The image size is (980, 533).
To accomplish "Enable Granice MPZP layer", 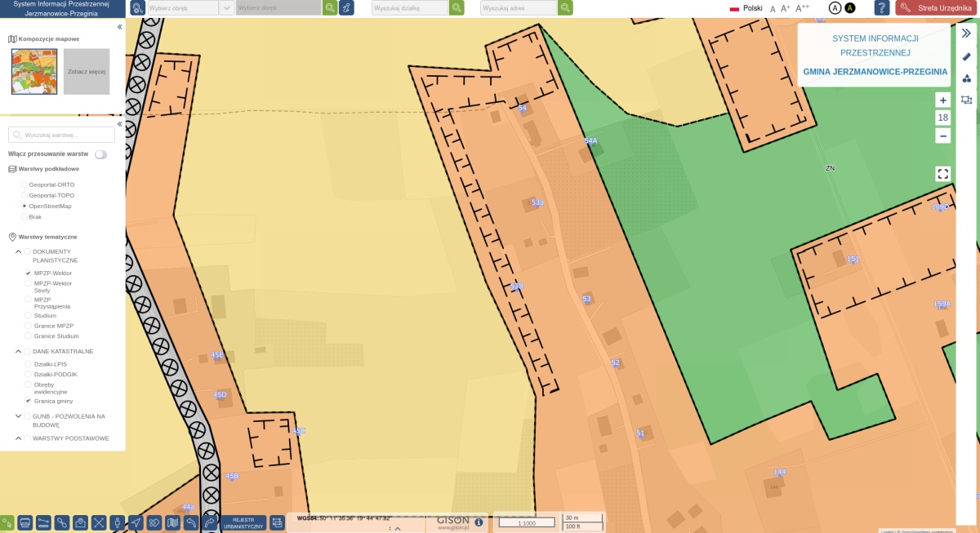I will point(28,326).
